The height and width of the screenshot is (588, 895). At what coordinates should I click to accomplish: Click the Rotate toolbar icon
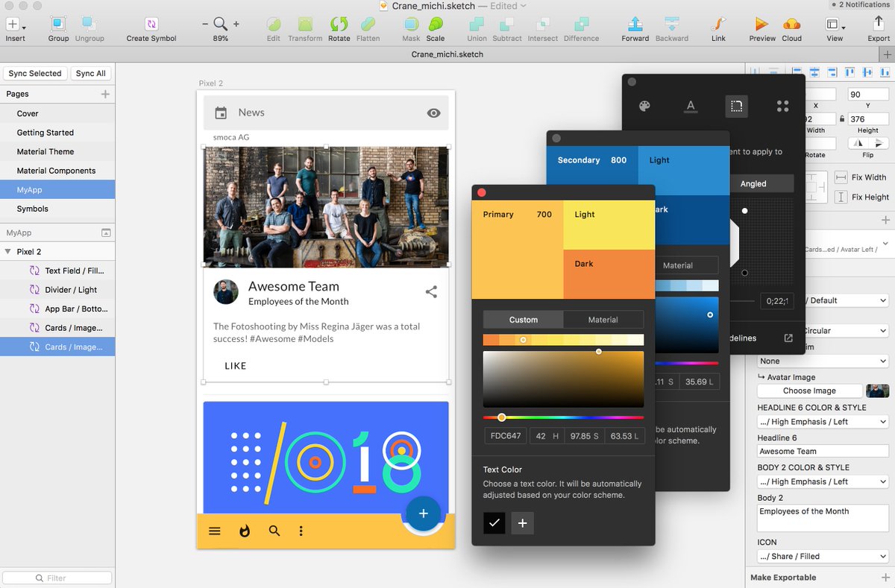pyautogui.click(x=339, y=25)
